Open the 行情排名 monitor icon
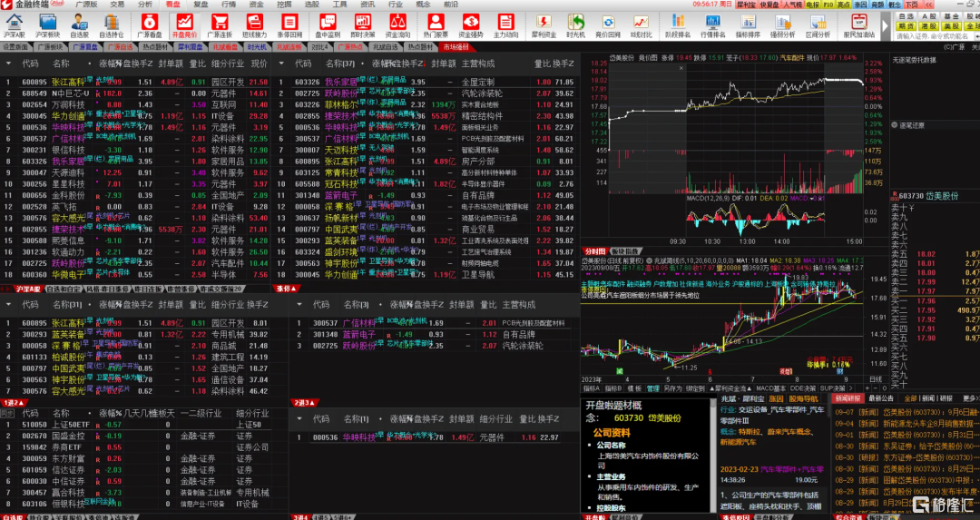This screenshot has height=520, width=980. coord(712,24)
